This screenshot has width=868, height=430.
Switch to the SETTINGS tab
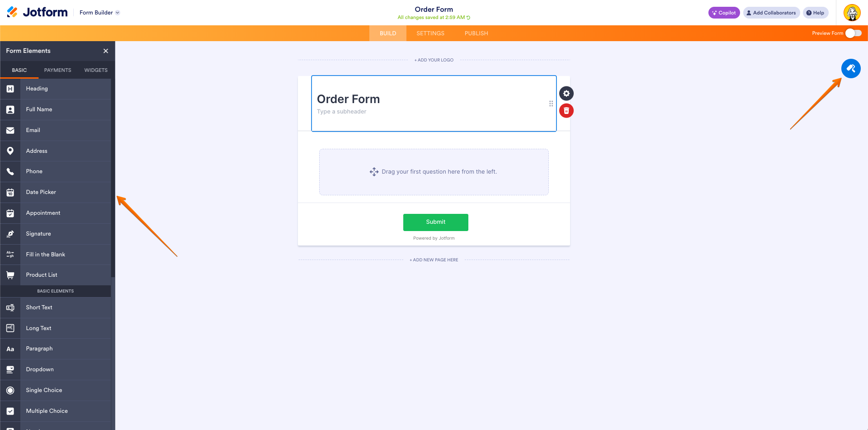coord(430,33)
